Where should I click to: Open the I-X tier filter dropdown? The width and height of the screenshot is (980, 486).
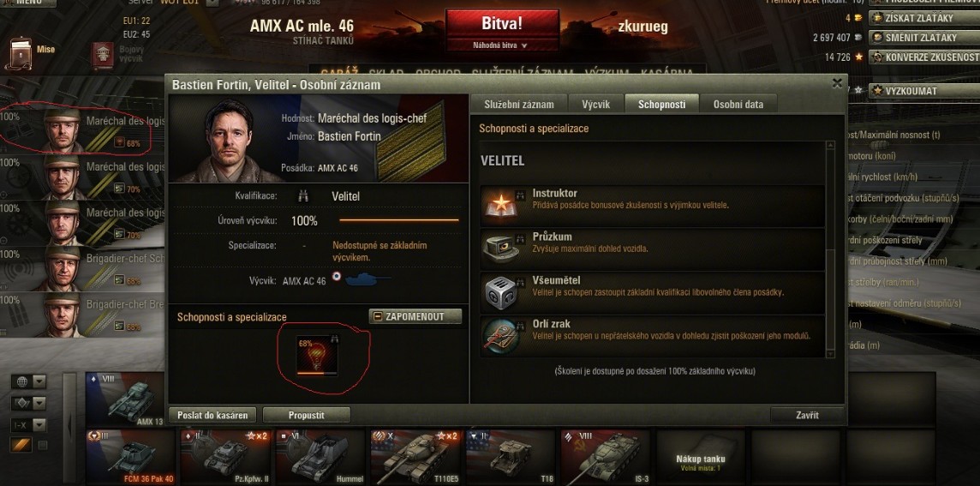point(29,425)
